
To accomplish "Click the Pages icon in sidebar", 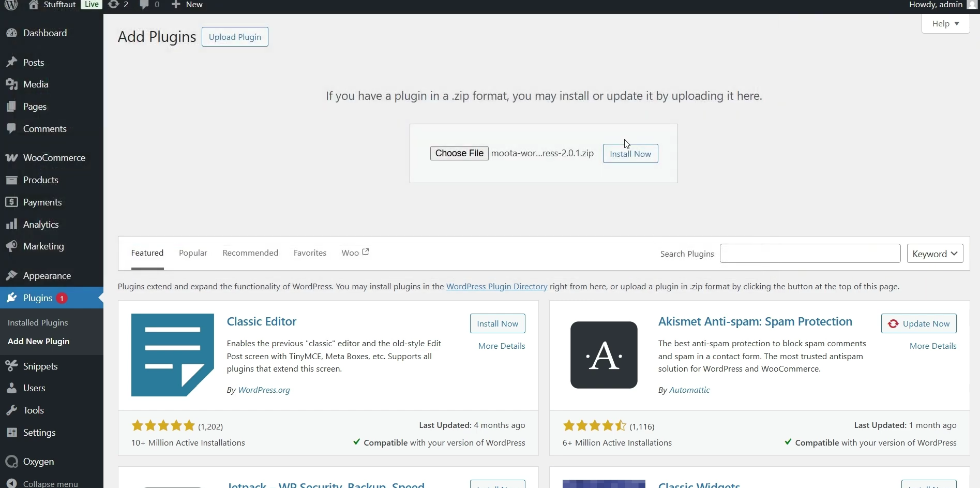I will tap(11, 107).
